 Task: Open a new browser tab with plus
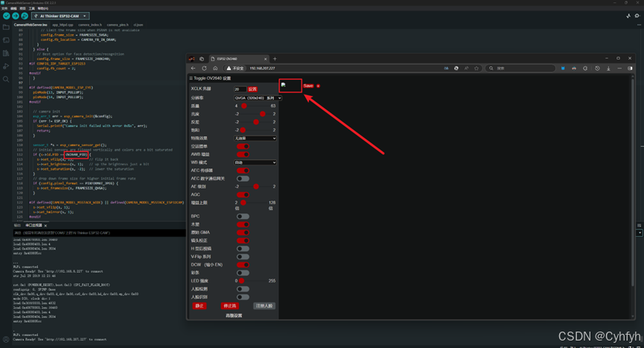tap(275, 59)
